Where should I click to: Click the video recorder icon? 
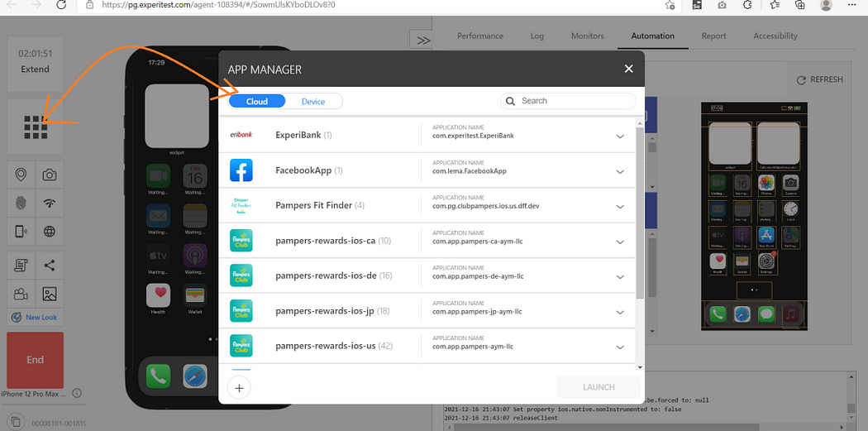[x=21, y=294]
